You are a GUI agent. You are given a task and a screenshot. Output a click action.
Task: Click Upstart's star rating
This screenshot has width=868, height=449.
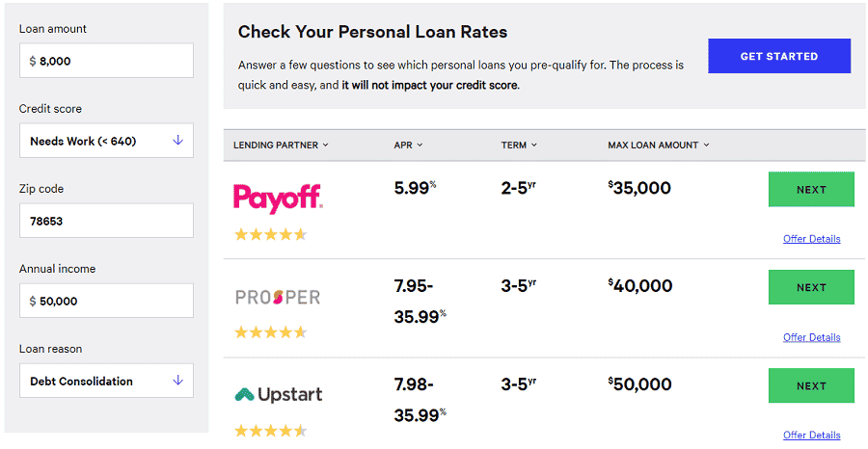click(x=270, y=431)
